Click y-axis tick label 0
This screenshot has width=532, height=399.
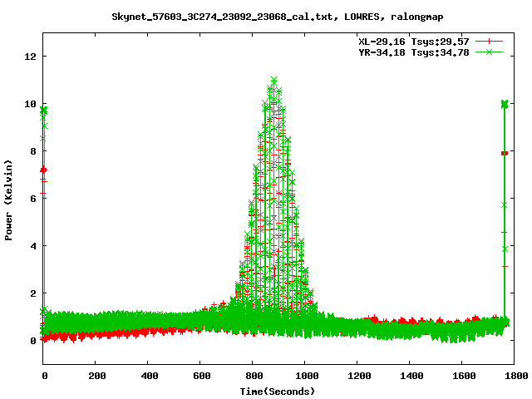coord(33,341)
